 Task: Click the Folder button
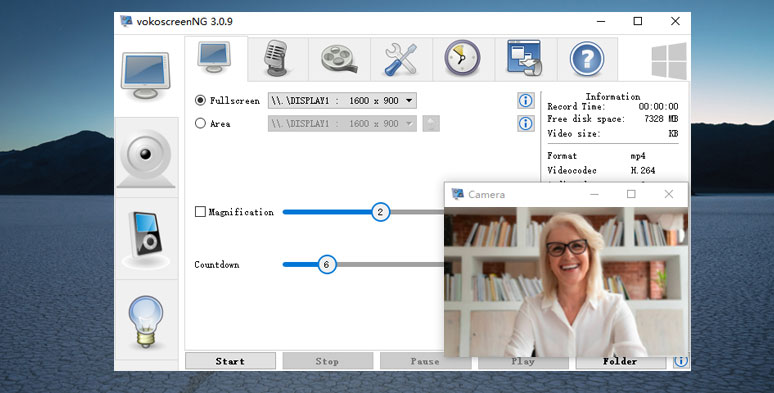[620, 361]
